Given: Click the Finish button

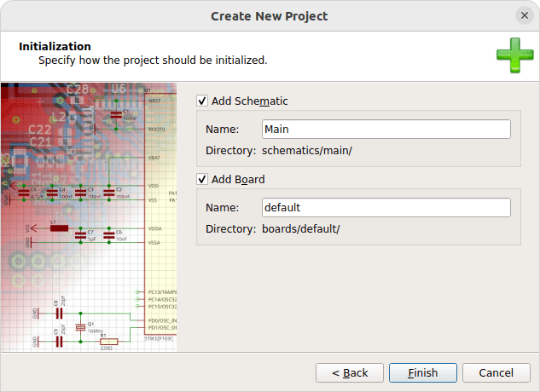Looking at the screenshot, I should [x=423, y=372].
